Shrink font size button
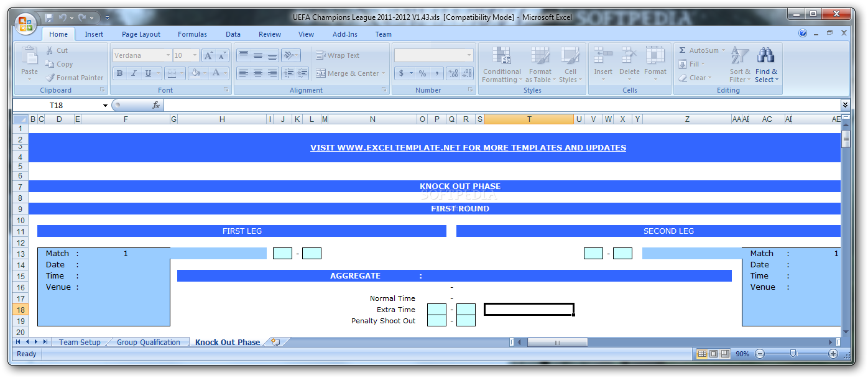Image resolution: width=868 pixels, height=378 pixels. [x=222, y=55]
